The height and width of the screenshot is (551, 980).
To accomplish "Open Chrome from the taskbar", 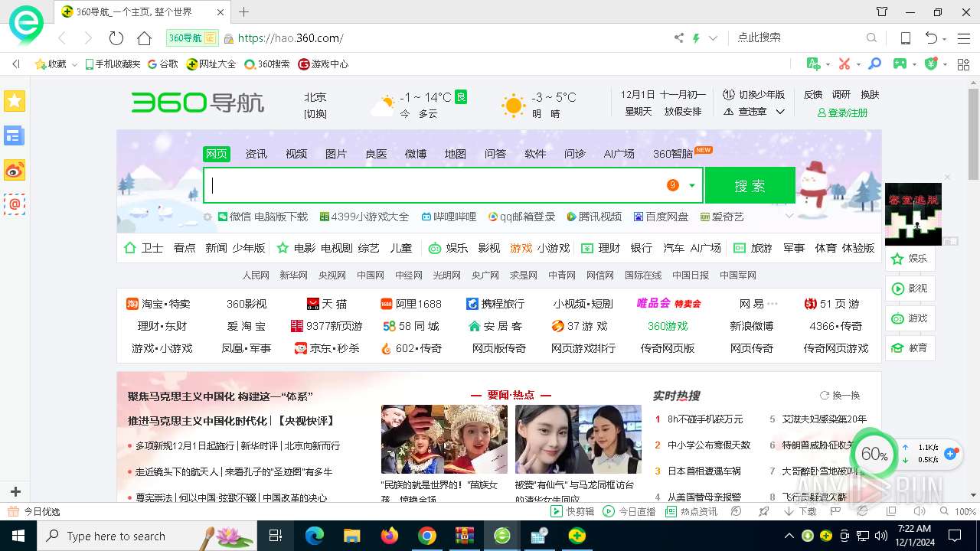I will (426, 536).
